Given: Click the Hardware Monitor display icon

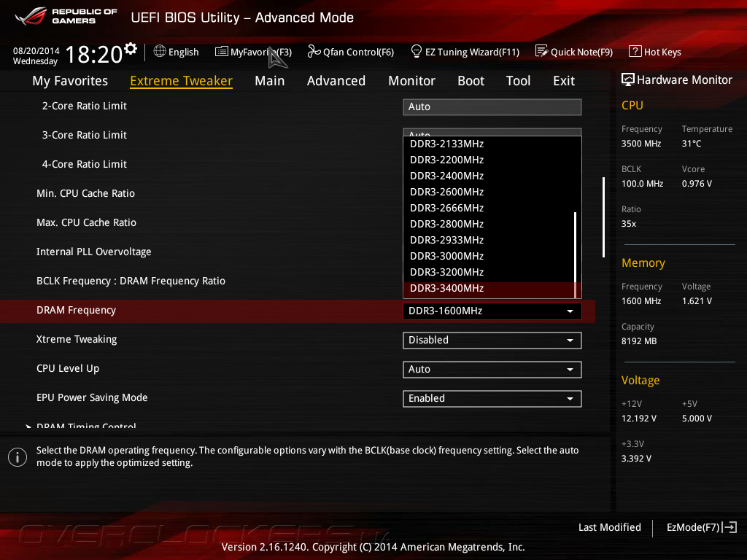Looking at the screenshot, I should pyautogui.click(x=628, y=79).
